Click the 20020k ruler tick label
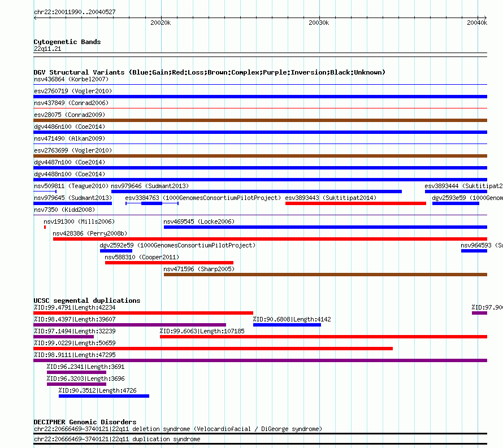The image size is (503, 448). pyautogui.click(x=161, y=23)
